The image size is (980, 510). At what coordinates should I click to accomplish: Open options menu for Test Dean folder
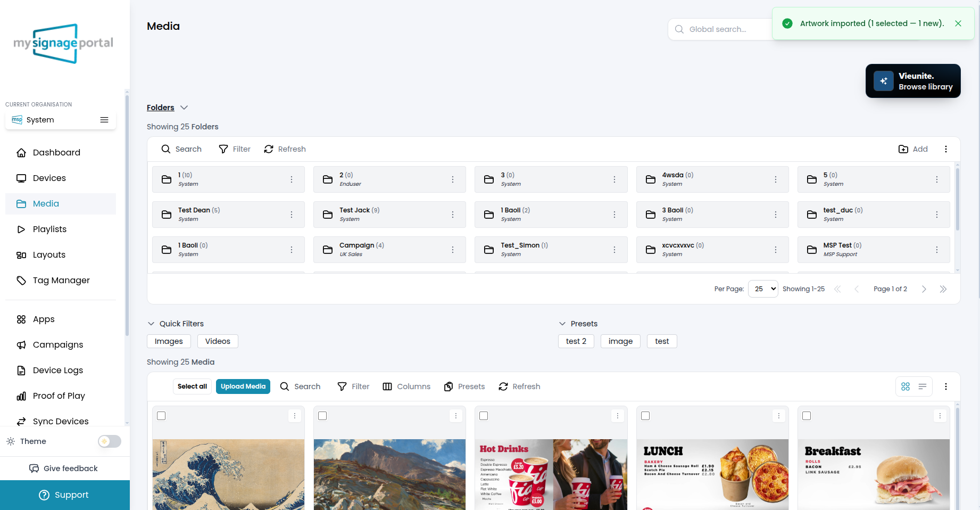292,215
